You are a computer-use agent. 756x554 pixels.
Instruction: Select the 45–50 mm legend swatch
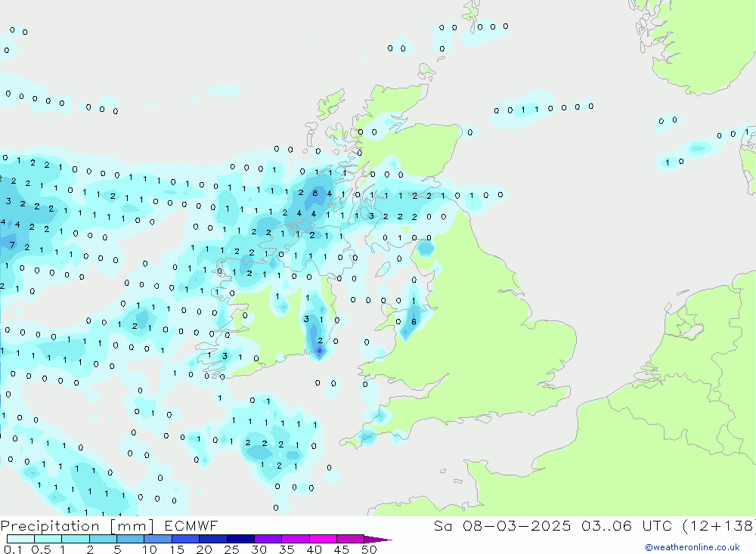350,539
